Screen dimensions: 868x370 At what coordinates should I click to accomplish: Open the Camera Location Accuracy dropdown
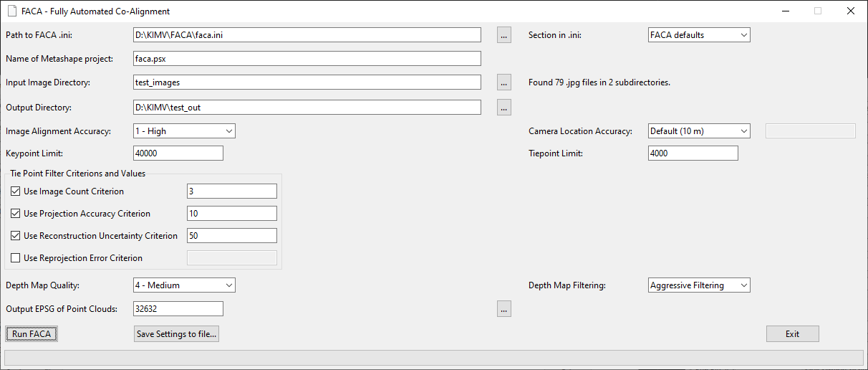click(x=699, y=131)
